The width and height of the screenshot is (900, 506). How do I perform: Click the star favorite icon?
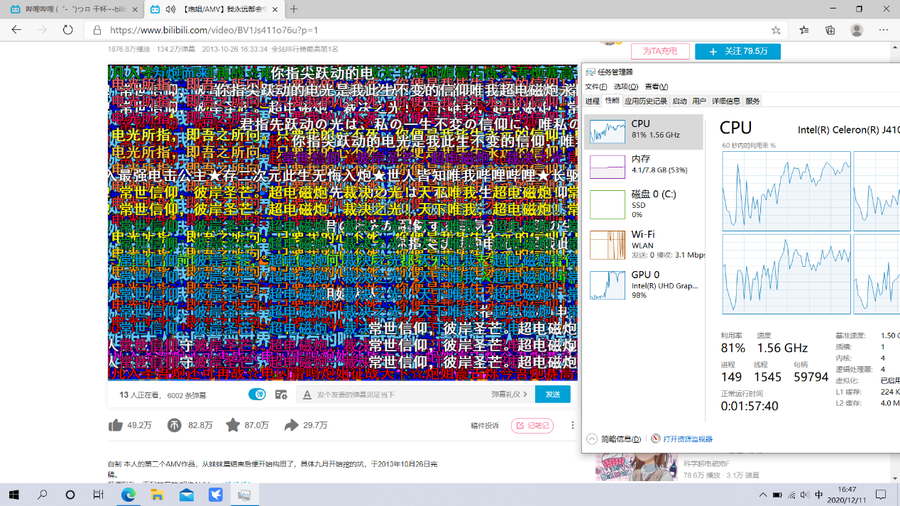click(233, 425)
